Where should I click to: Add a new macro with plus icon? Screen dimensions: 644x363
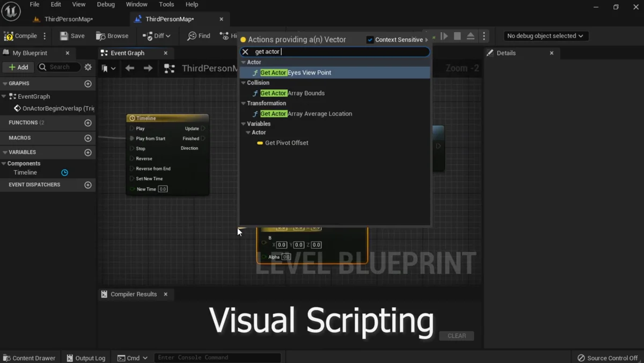88,138
